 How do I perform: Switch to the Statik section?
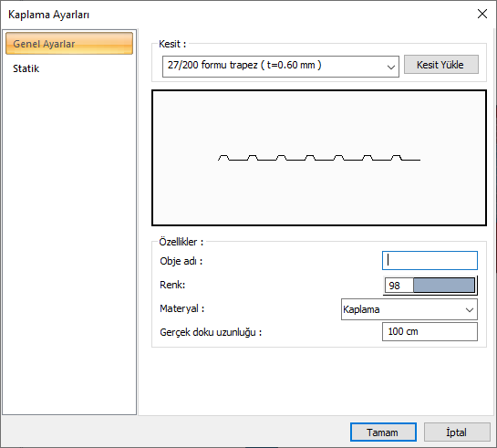(26, 68)
